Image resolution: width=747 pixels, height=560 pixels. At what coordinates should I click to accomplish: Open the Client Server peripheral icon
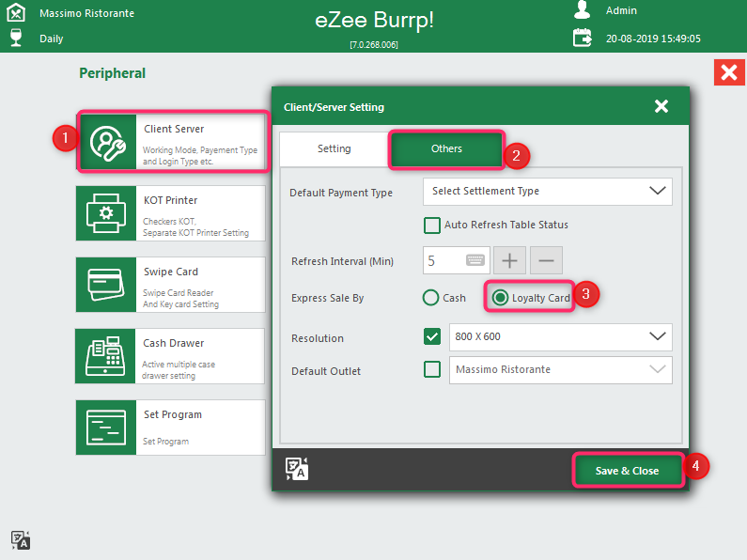108,142
